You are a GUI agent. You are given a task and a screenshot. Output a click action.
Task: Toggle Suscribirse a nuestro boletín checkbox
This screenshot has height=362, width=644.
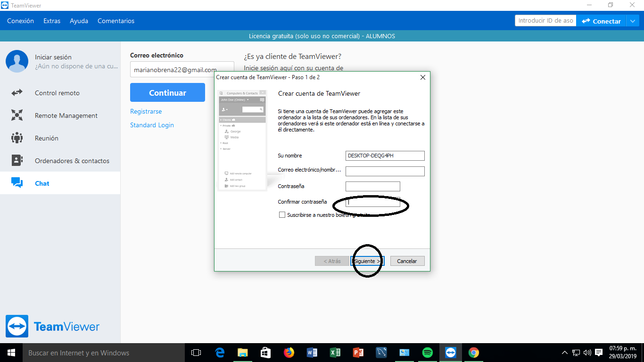[x=282, y=215]
